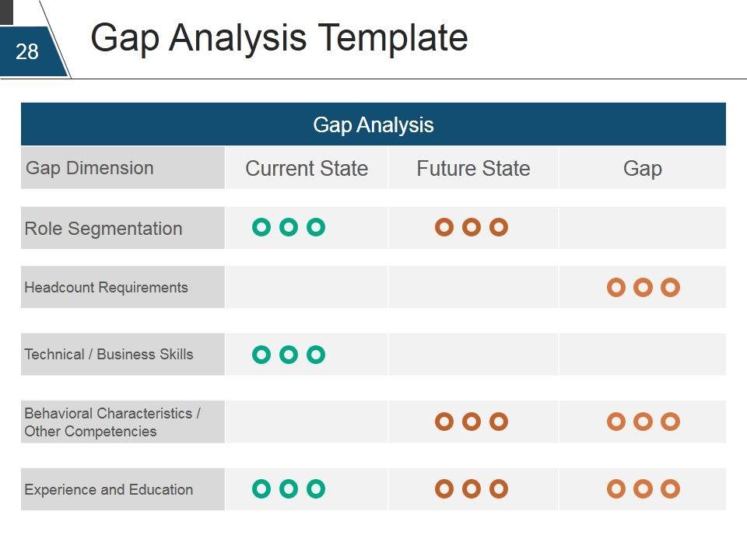This screenshot has width=747, height=560.
Task: Click middle Gap circle in Experience and Education row
Action: coord(643,489)
